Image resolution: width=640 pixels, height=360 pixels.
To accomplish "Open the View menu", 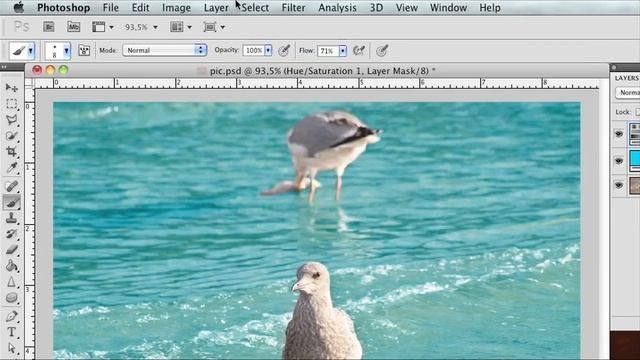I will point(407,8).
